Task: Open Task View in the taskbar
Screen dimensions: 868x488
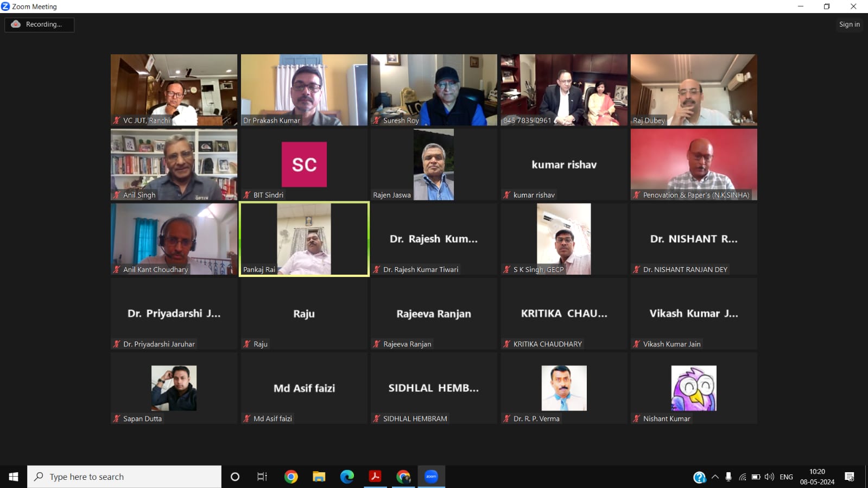Action: tap(262, 477)
